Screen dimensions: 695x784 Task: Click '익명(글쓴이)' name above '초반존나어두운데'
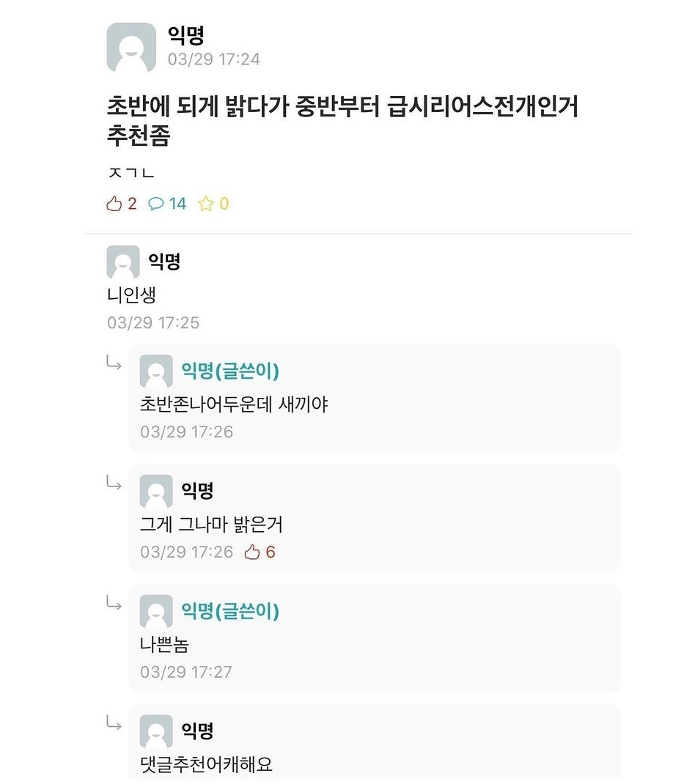pyautogui.click(x=230, y=371)
